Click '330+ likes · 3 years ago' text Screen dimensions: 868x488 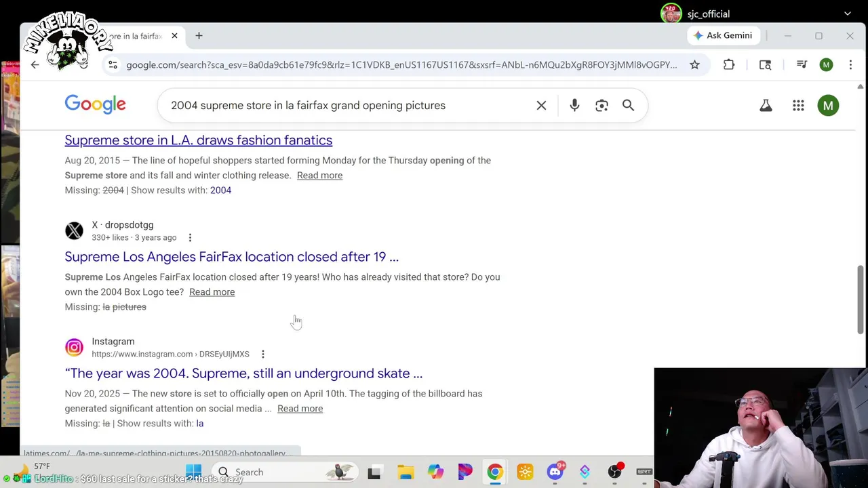click(x=134, y=237)
